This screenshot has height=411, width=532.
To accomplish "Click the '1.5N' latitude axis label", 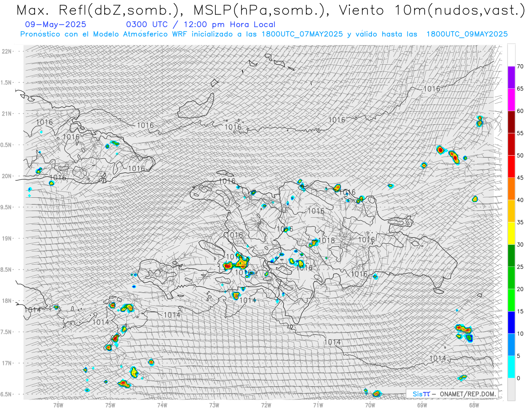I will click(x=7, y=82).
